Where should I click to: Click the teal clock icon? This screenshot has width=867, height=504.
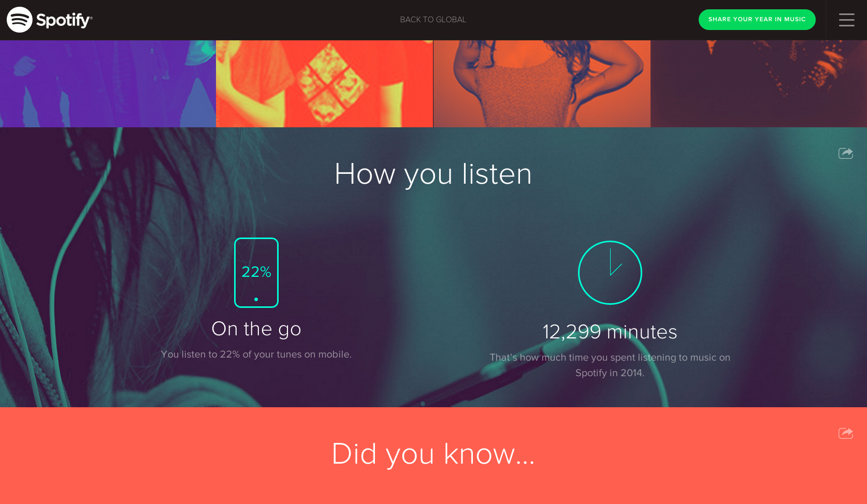pos(610,273)
